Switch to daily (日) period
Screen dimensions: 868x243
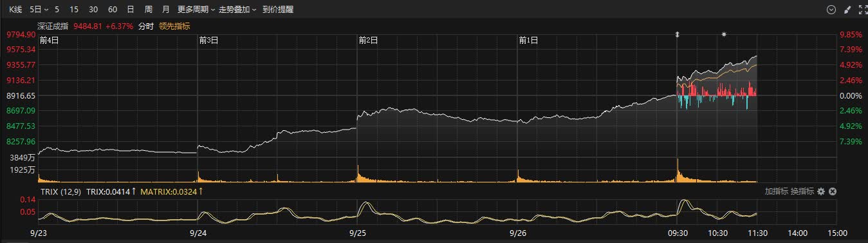(x=131, y=10)
